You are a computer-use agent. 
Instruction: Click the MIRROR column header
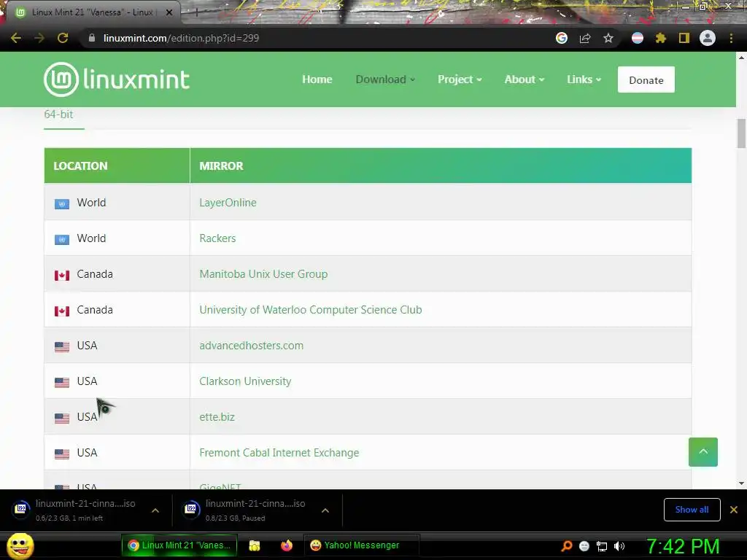point(441,166)
